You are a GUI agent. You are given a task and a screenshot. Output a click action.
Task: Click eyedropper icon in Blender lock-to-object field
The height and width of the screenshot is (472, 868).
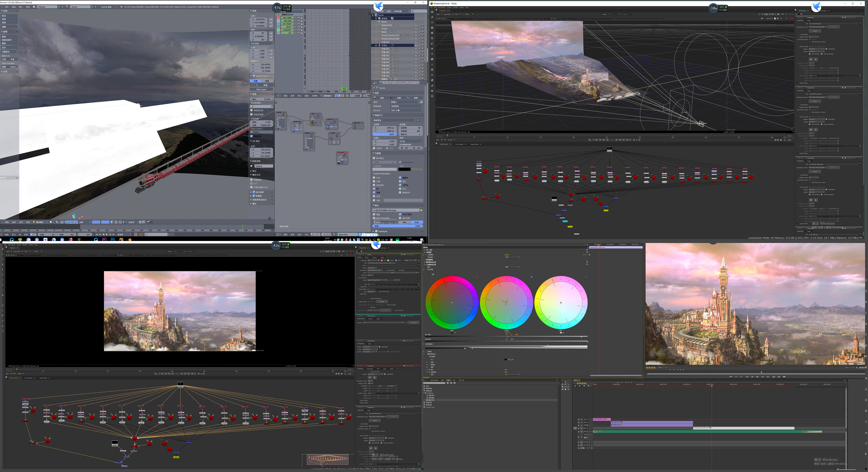point(271,106)
